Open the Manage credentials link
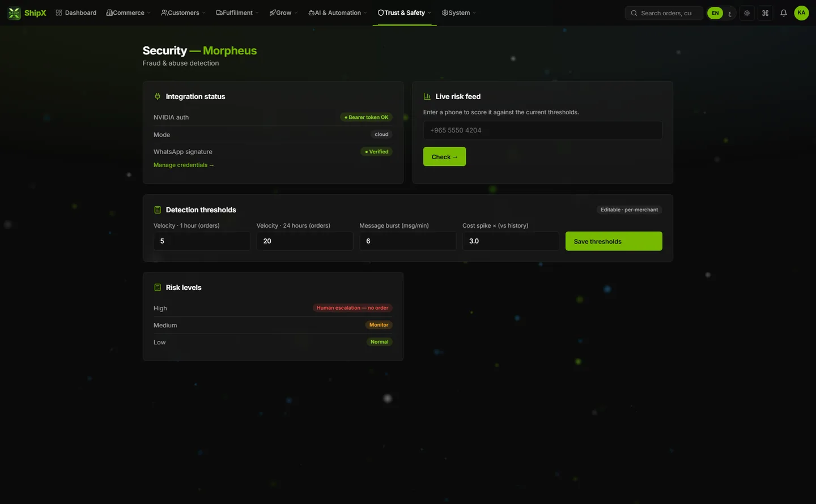This screenshot has width=816, height=504. pyautogui.click(x=184, y=165)
